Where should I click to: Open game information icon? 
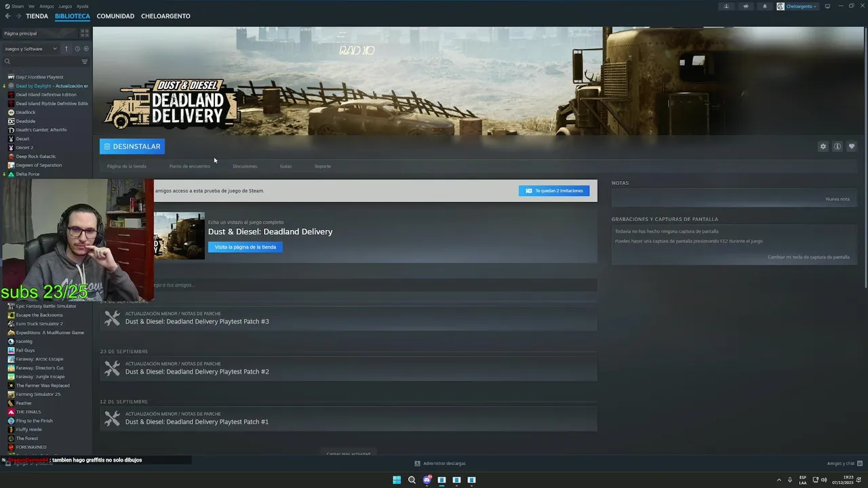coord(837,146)
